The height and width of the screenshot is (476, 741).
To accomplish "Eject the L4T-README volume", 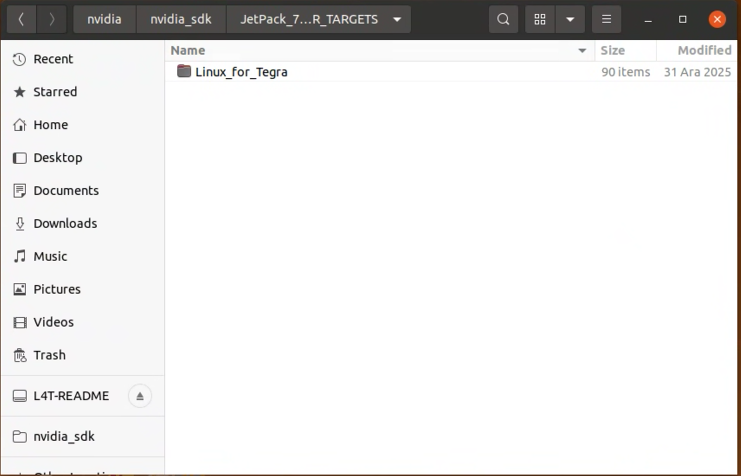I will click(140, 396).
